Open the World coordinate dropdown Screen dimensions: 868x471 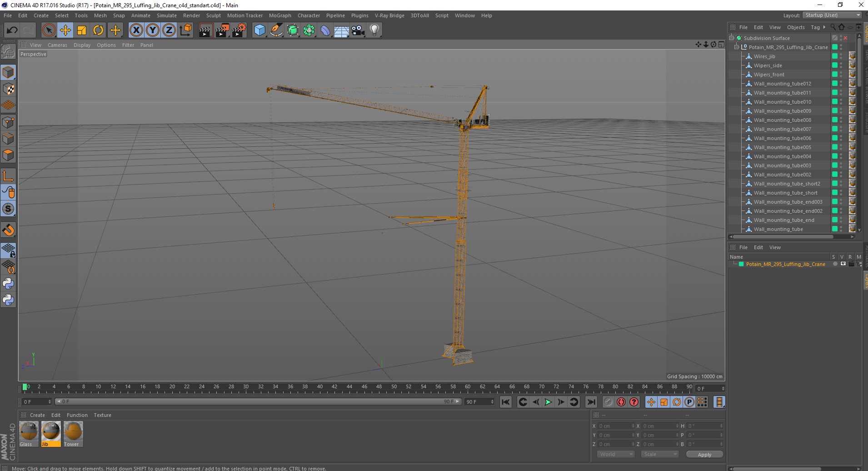616,454
